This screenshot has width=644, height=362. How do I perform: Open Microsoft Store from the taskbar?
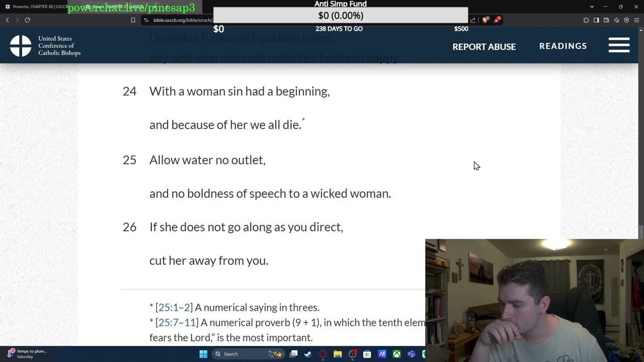(x=367, y=354)
